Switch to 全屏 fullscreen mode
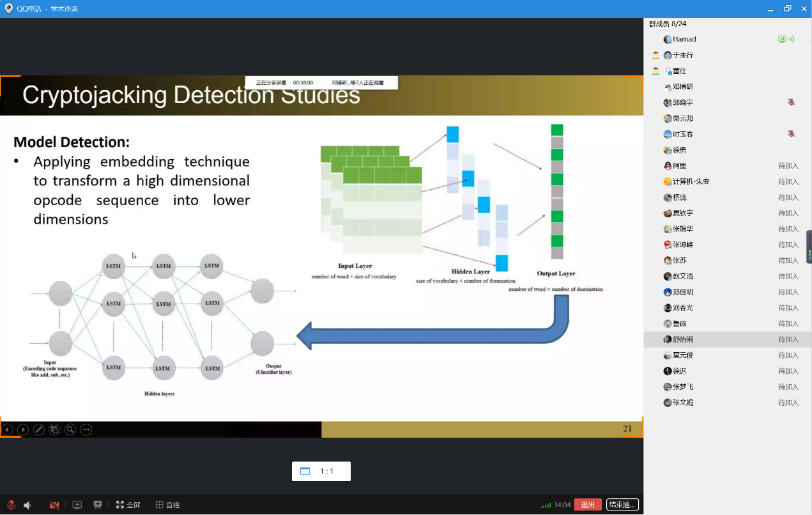Viewport: 812px width, 515px height. pos(128,505)
